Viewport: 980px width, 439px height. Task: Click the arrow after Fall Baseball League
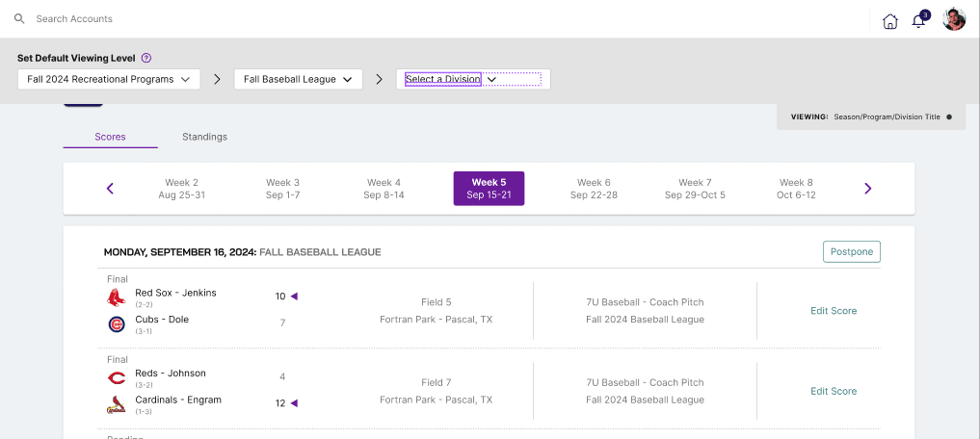coord(379,79)
